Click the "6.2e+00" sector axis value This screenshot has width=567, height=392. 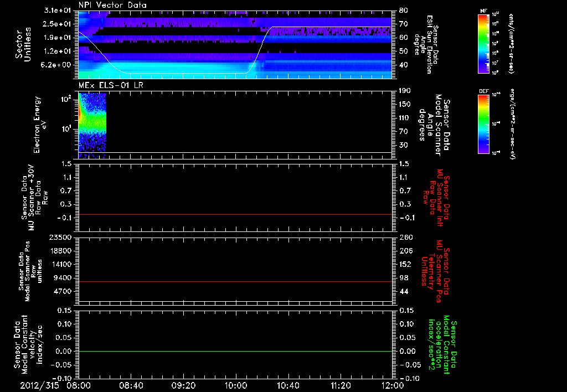coord(57,65)
